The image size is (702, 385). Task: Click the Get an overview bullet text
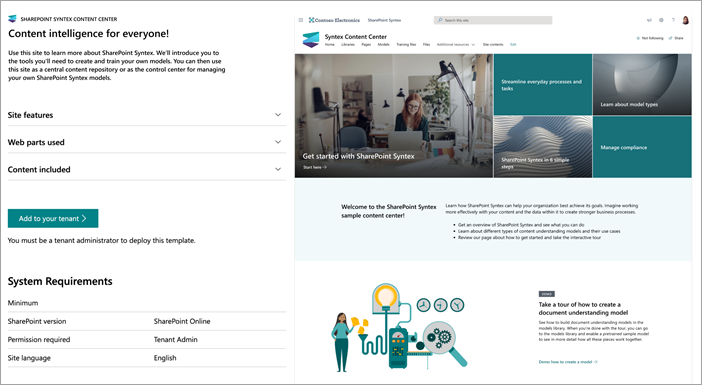tap(521, 225)
